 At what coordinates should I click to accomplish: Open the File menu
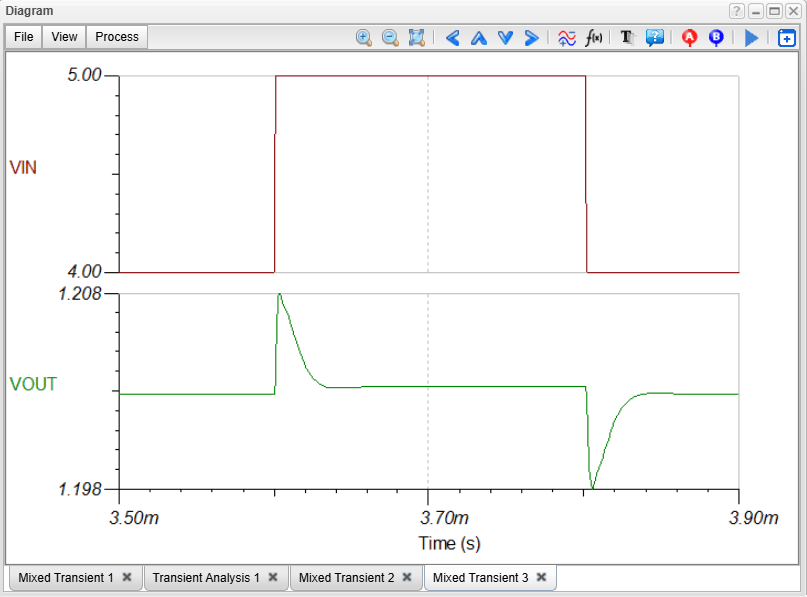(24, 37)
